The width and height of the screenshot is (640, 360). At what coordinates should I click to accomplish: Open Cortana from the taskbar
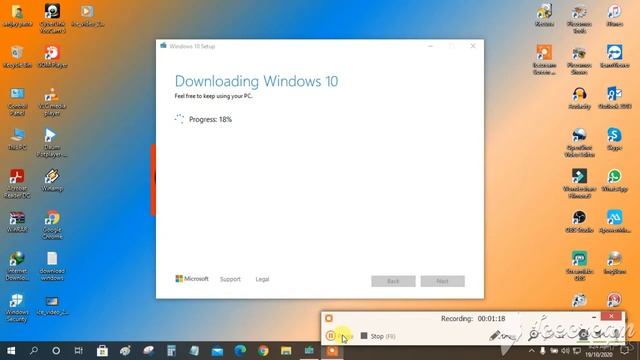click(56, 351)
